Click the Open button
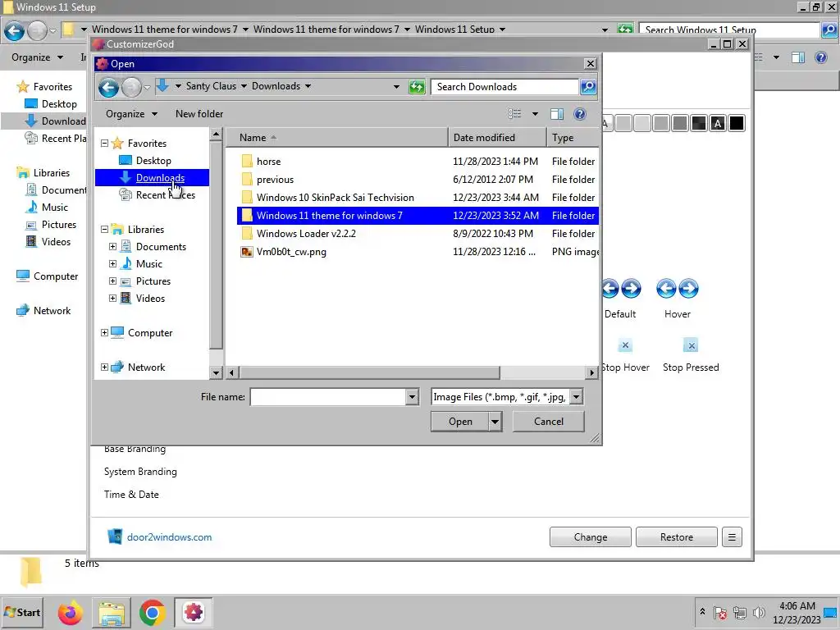 click(459, 422)
